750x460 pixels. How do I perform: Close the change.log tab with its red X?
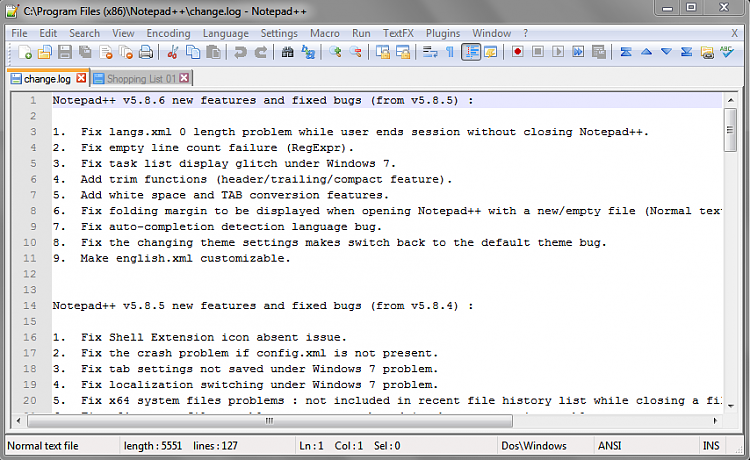coord(81,77)
